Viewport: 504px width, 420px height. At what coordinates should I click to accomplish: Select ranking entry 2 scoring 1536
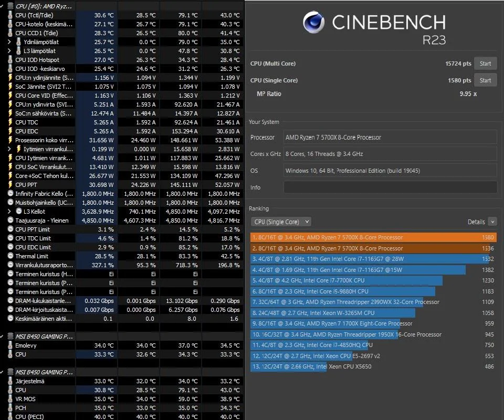click(373, 248)
